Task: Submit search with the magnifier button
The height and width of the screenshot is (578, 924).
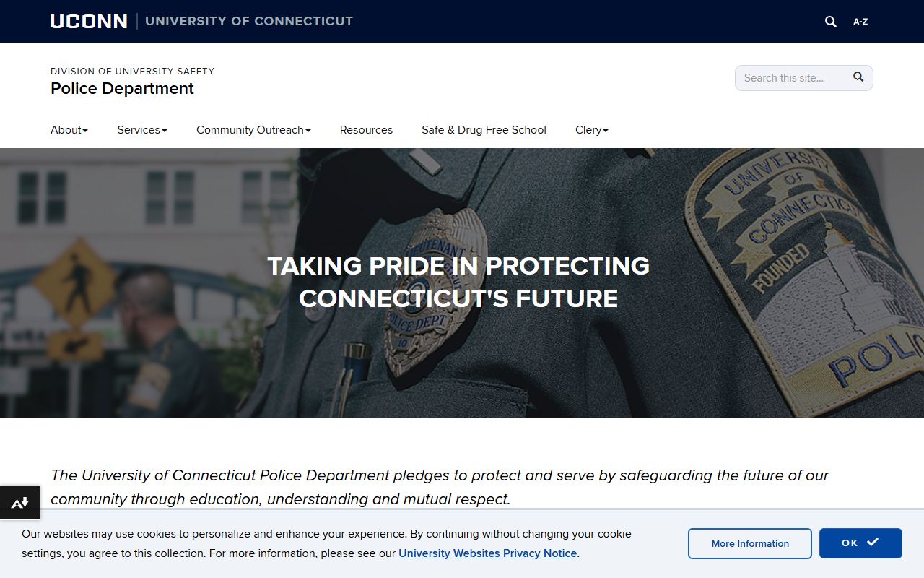Action: click(858, 77)
